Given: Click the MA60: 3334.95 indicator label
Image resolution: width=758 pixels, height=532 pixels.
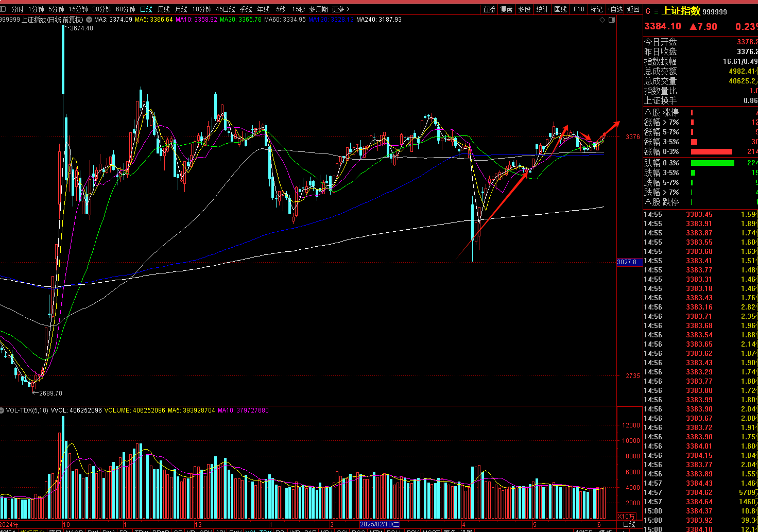Looking at the screenshot, I should click(x=285, y=20).
